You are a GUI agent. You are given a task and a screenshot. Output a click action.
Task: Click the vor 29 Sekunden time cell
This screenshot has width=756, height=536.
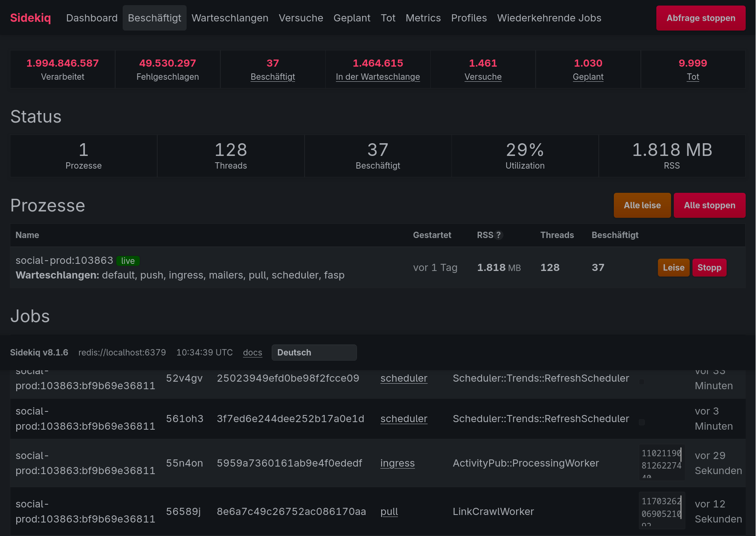pos(718,463)
